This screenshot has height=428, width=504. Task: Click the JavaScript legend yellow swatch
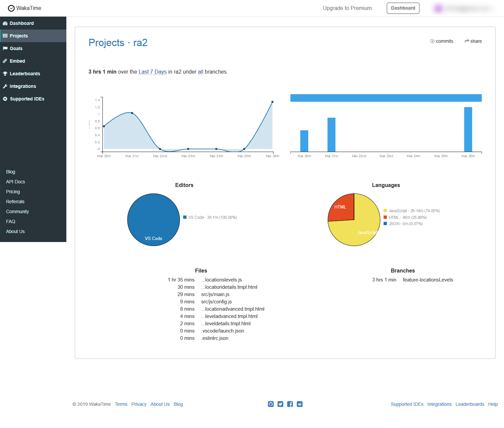tap(385, 211)
